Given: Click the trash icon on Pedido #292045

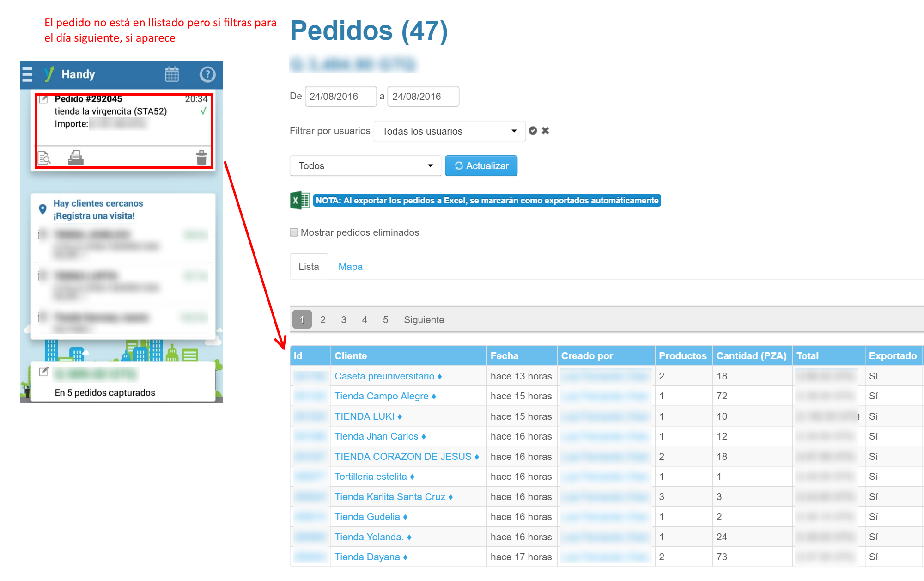Looking at the screenshot, I should (x=201, y=158).
